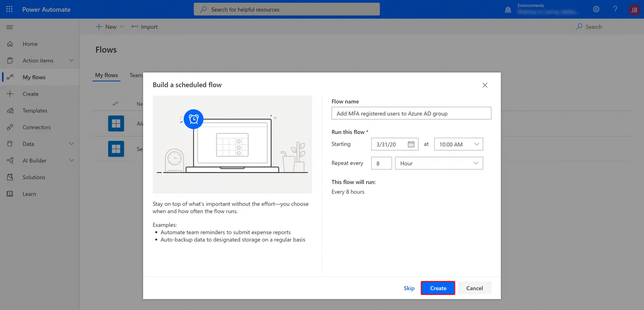Screen dimensions: 644x310
Task: Expand the Data chevron in sidebar
Action: click(71, 144)
